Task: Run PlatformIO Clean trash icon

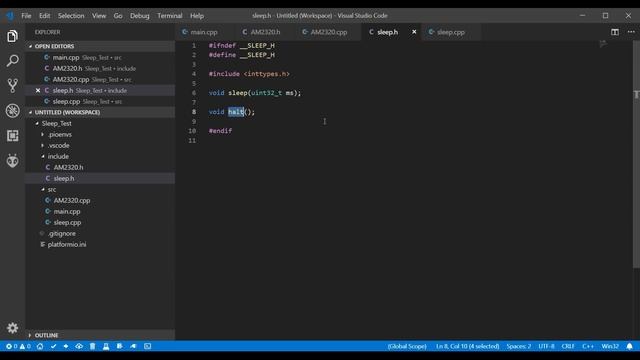Action: [x=93, y=346]
